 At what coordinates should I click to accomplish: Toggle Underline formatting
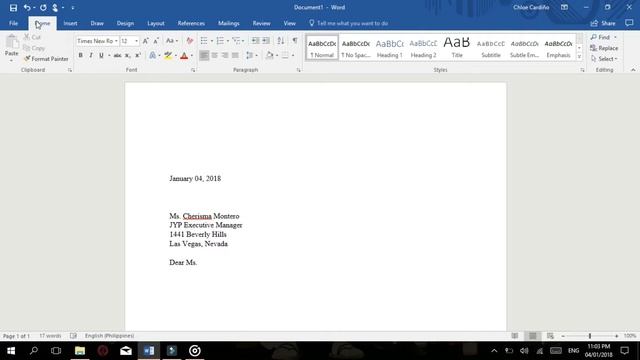click(x=101, y=56)
